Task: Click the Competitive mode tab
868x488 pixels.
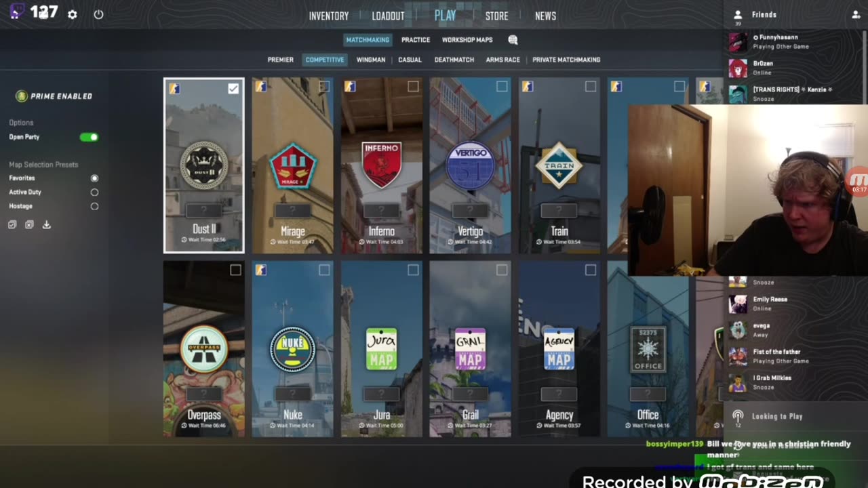Action: [325, 60]
